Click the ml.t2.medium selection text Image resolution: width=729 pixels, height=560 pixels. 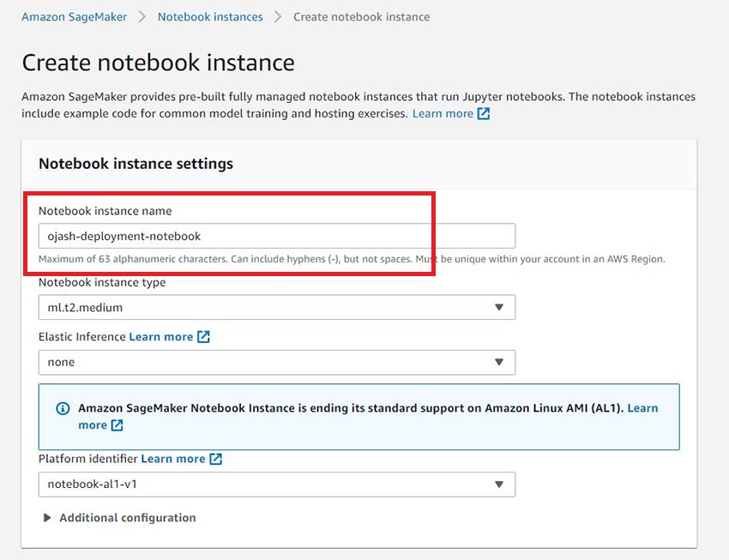[85, 308]
